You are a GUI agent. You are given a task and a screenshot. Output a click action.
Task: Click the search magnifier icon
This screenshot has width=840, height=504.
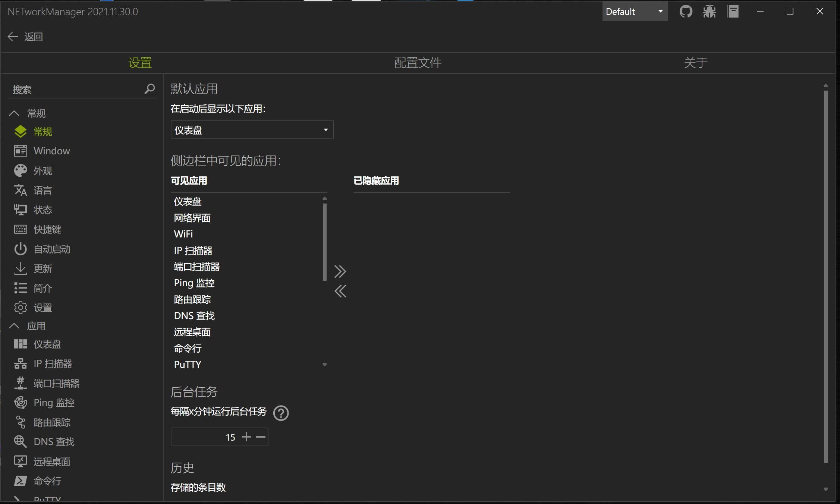[150, 89]
